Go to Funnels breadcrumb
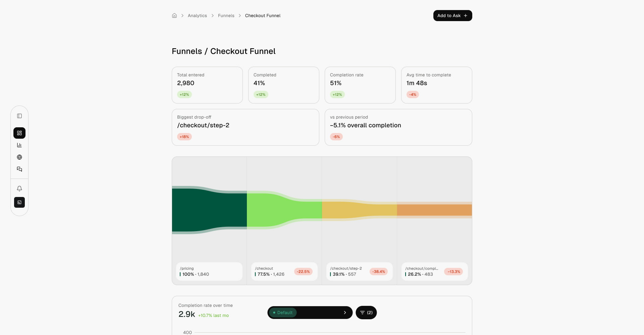 pyautogui.click(x=226, y=16)
